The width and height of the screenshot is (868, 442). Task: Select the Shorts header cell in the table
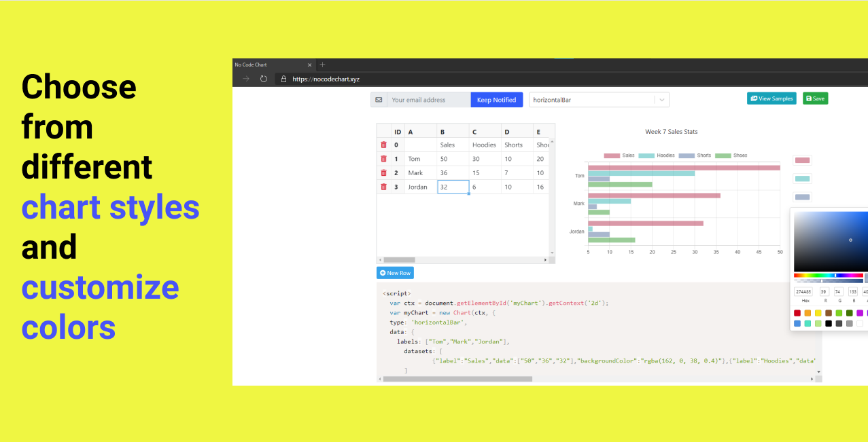tap(517, 145)
